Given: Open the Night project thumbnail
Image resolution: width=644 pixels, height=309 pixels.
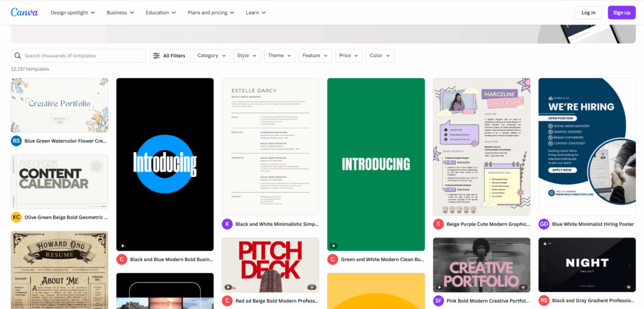Looking at the screenshot, I should tap(587, 264).
